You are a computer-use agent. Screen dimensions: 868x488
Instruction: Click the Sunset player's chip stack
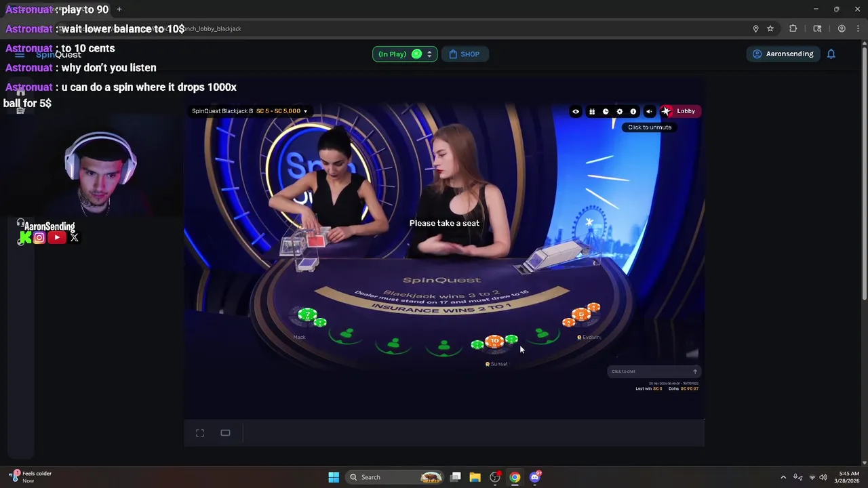494,342
